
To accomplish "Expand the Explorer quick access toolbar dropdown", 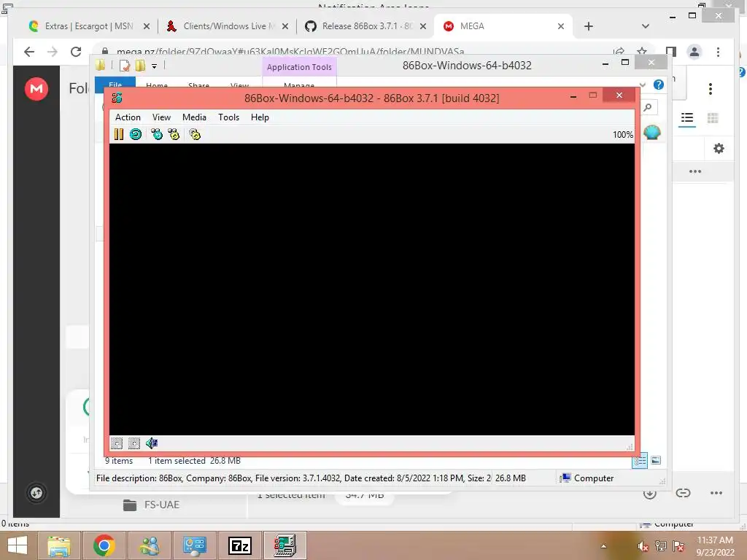I will (155, 66).
